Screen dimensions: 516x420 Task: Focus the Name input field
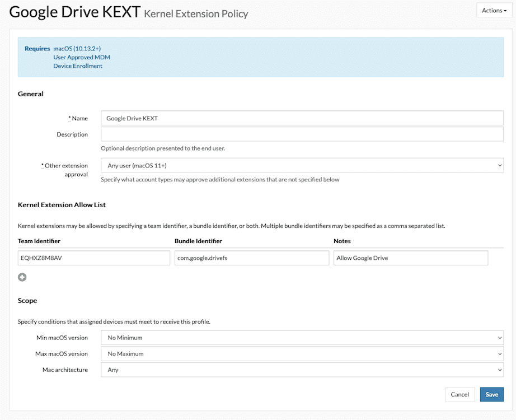point(302,118)
